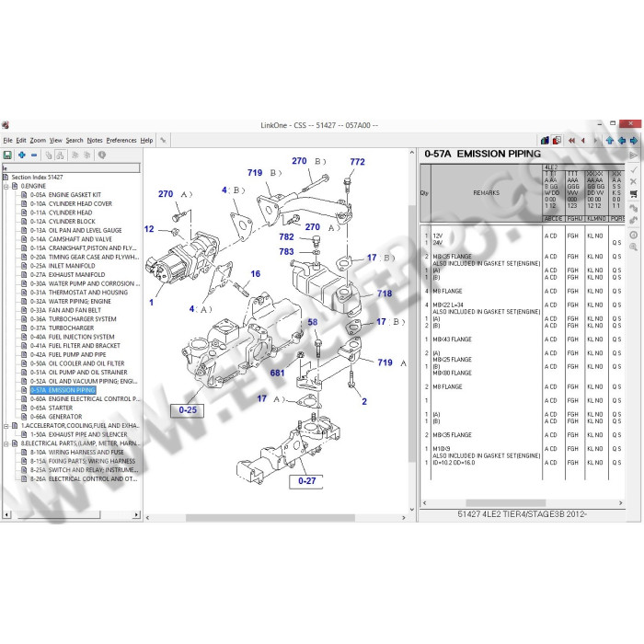This screenshot has height=644, width=644.
Task: Open the Edit menu
Action: (21, 141)
